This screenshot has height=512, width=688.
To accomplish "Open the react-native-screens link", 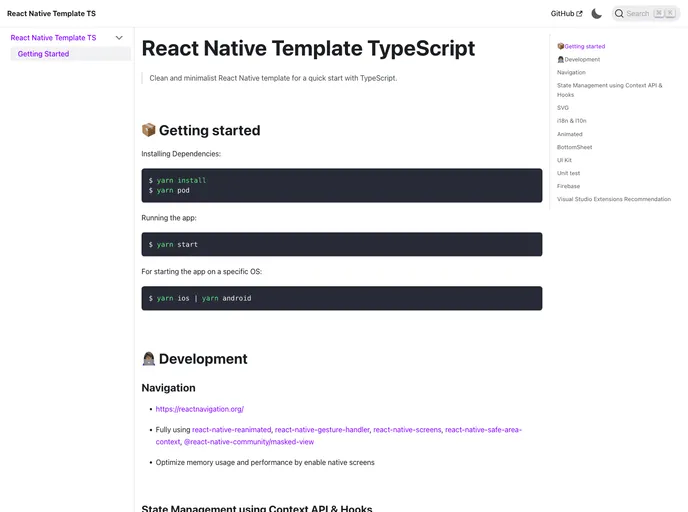I will point(407,430).
